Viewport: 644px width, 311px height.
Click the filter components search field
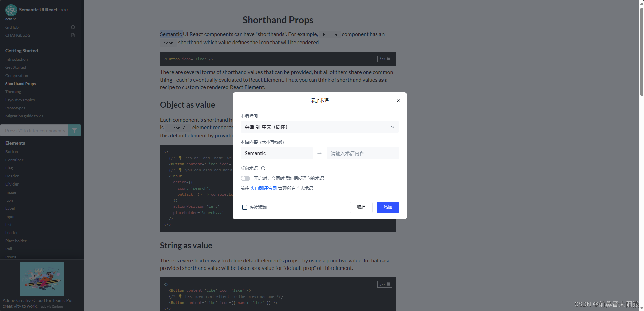34,130
